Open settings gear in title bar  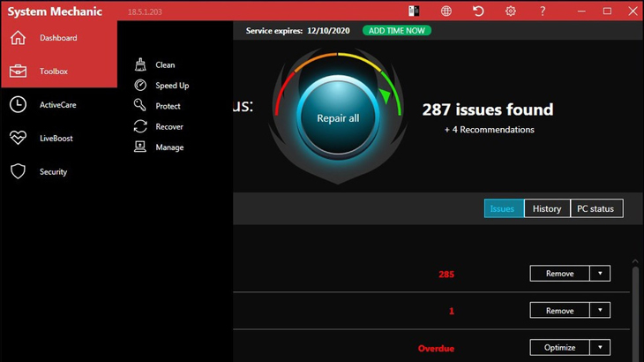[511, 11]
